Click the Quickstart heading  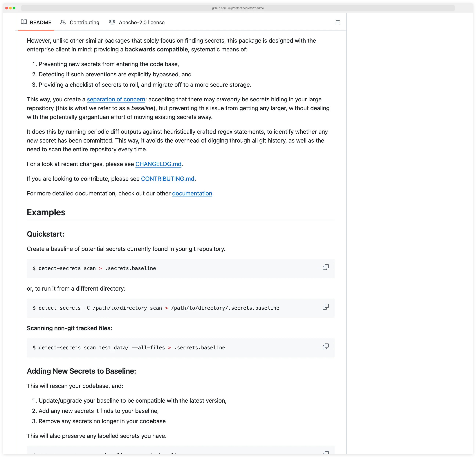[x=46, y=234]
